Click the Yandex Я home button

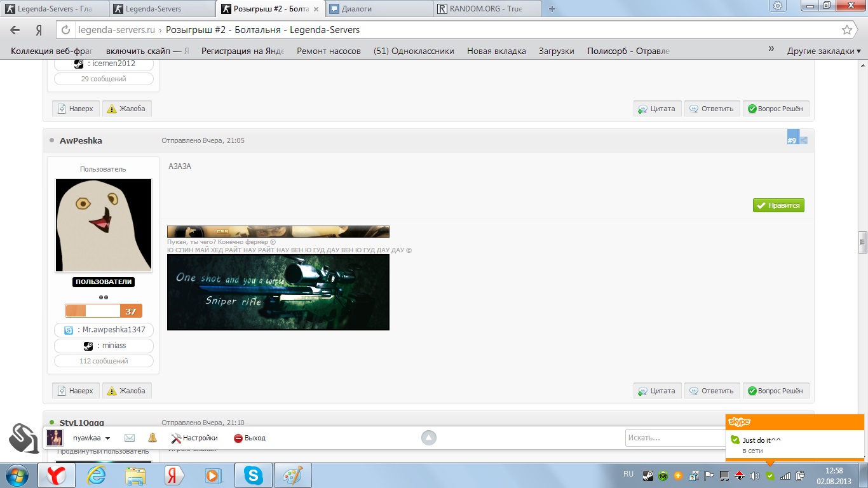[39, 30]
